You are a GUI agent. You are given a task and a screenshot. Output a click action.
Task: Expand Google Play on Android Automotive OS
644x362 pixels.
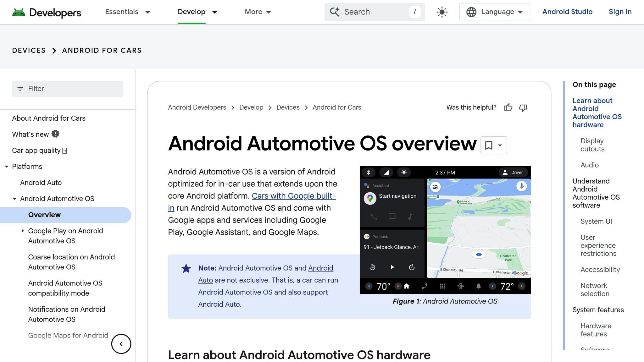23,231
